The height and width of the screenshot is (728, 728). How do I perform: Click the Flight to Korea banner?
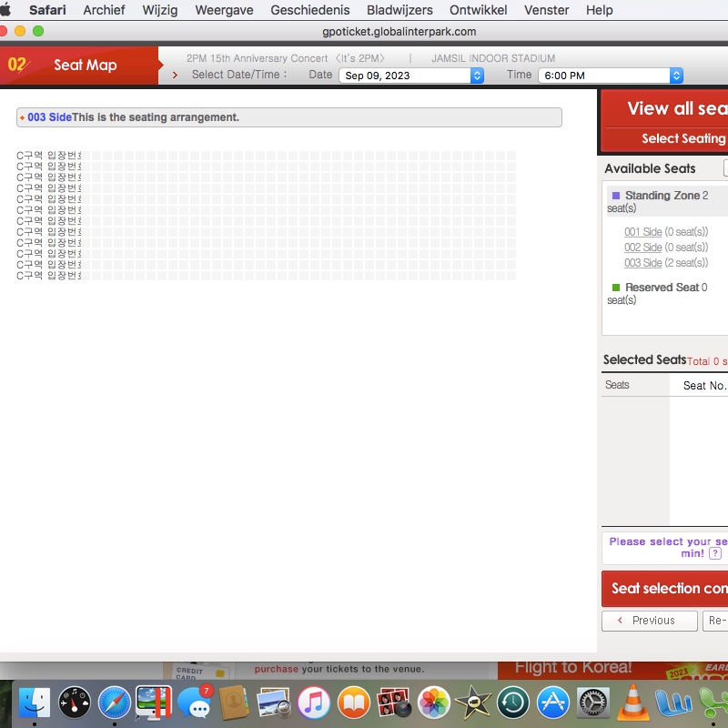pyautogui.click(x=612, y=670)
